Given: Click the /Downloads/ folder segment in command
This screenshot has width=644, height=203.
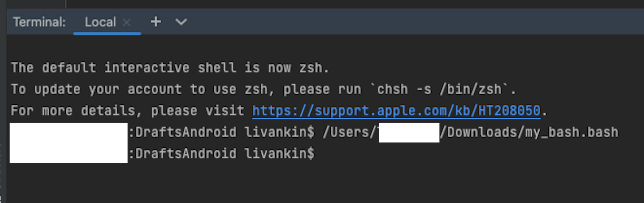Looking at the screenshot, I should tap(482, 132).
